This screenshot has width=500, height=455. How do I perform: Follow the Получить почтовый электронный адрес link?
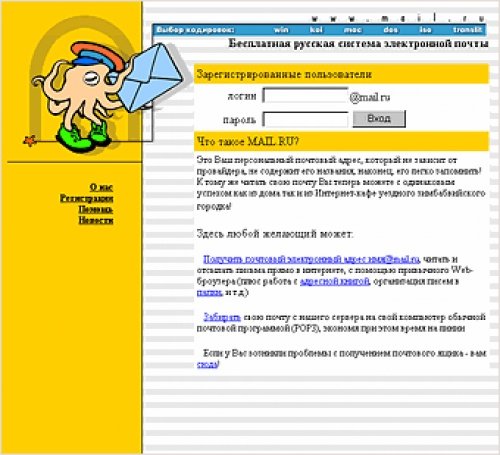311,259
